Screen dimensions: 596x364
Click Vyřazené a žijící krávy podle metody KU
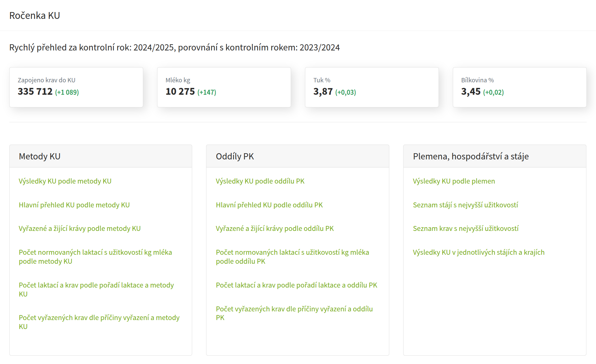[x=79, y=228]
